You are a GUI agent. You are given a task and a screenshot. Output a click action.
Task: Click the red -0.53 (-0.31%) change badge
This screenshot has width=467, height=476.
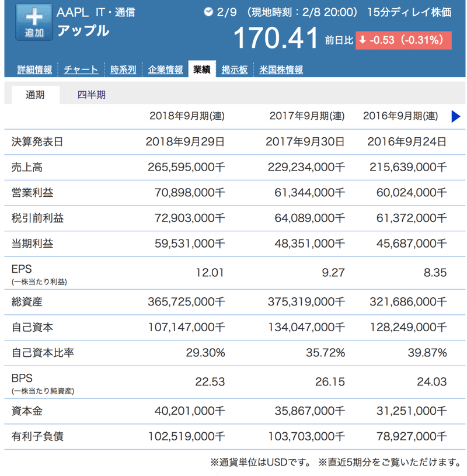[403, 40]
